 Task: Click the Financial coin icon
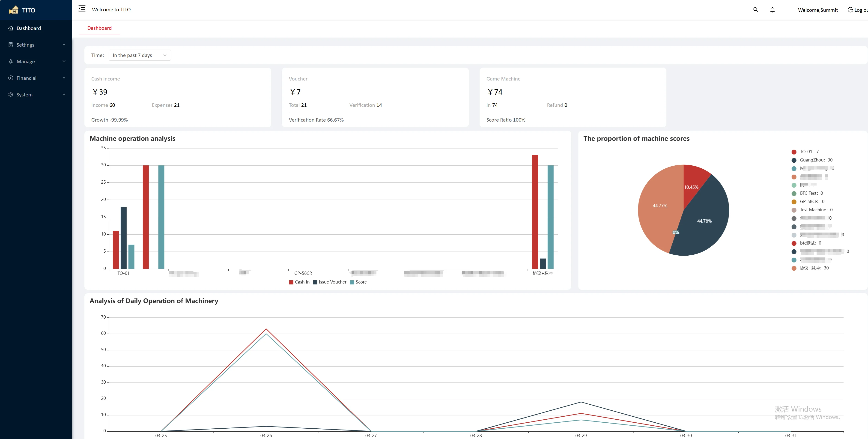click(11, 78)
